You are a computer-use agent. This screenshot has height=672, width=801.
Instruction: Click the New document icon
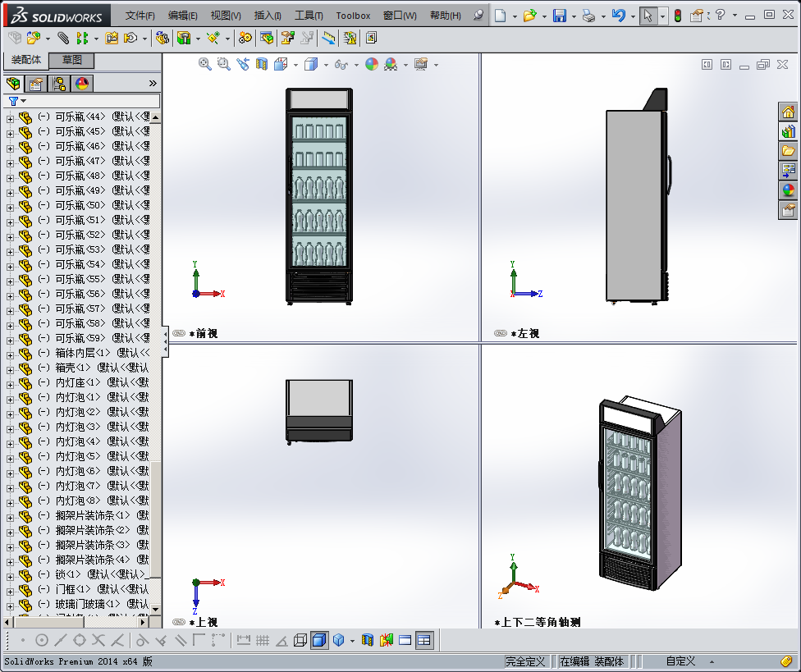pos(500,16)
